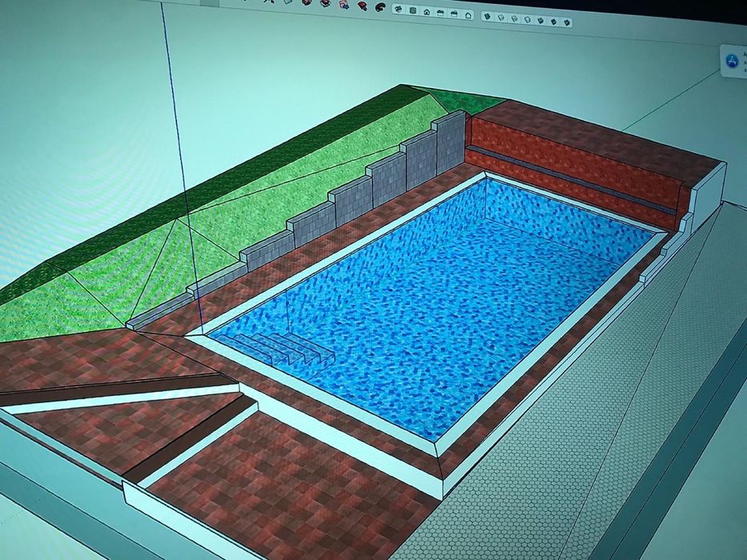Select the Wireframe face style

click(x=515, y=18)
